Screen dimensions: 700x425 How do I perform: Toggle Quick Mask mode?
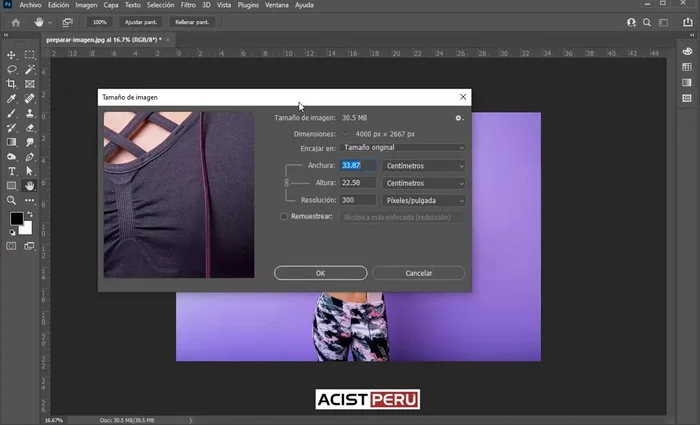coord(11,246)
